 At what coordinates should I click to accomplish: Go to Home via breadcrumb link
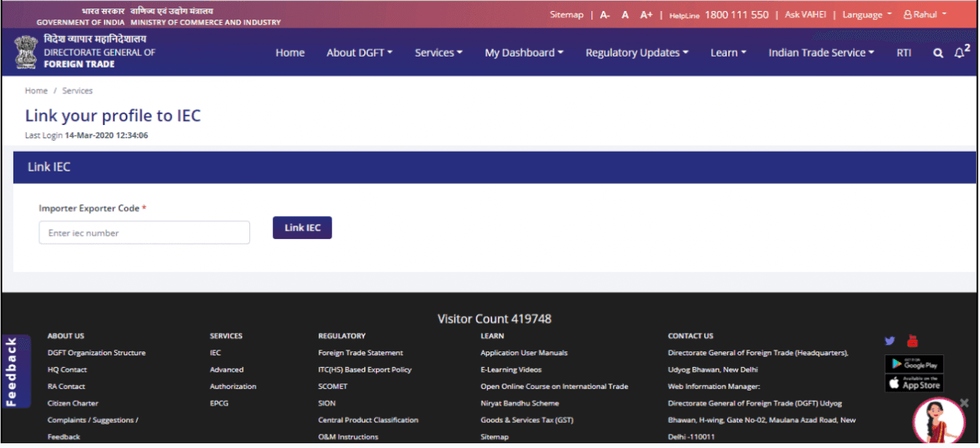[36, 91]
